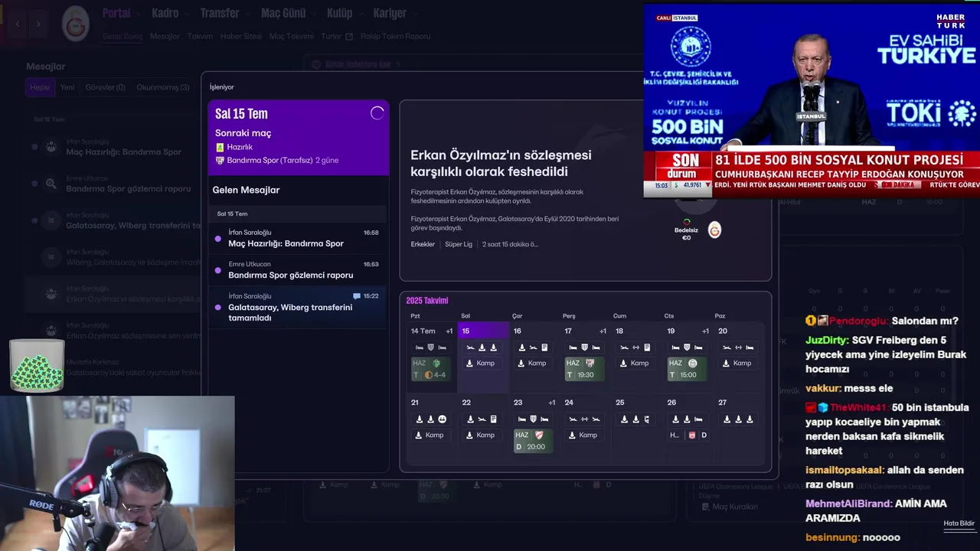Open the HAZ 19:30 match card on day 17
The image size is (980, 551).
click(584, 369)
